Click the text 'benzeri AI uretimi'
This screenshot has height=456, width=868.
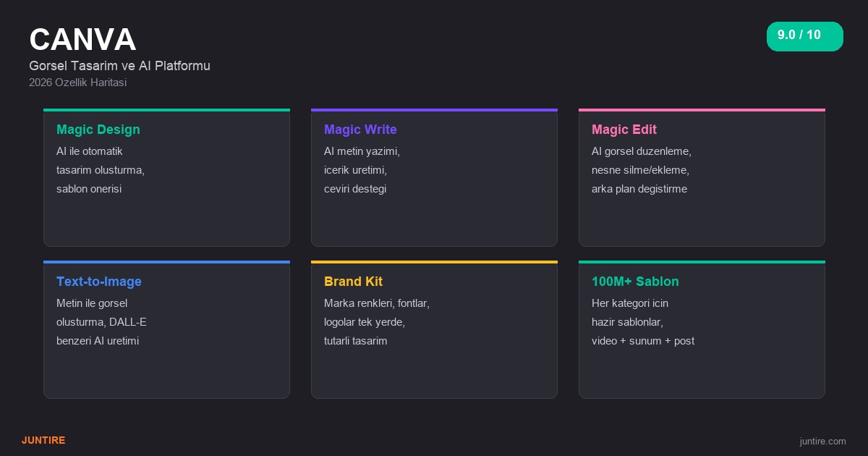98,341
